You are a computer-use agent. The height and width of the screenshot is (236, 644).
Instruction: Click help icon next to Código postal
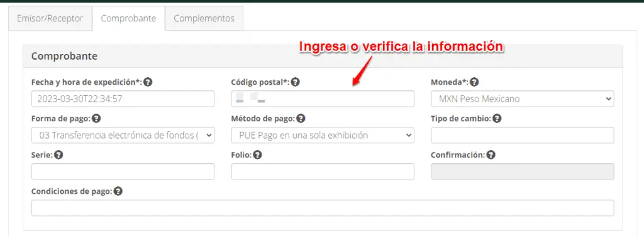(296, 82)
